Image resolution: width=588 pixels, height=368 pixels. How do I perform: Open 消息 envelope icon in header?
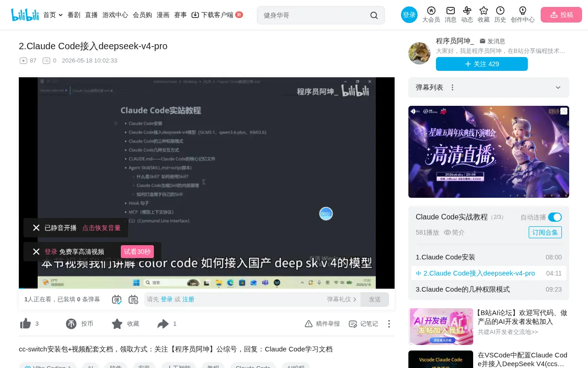pyautogui.click(x=451, y=11)
